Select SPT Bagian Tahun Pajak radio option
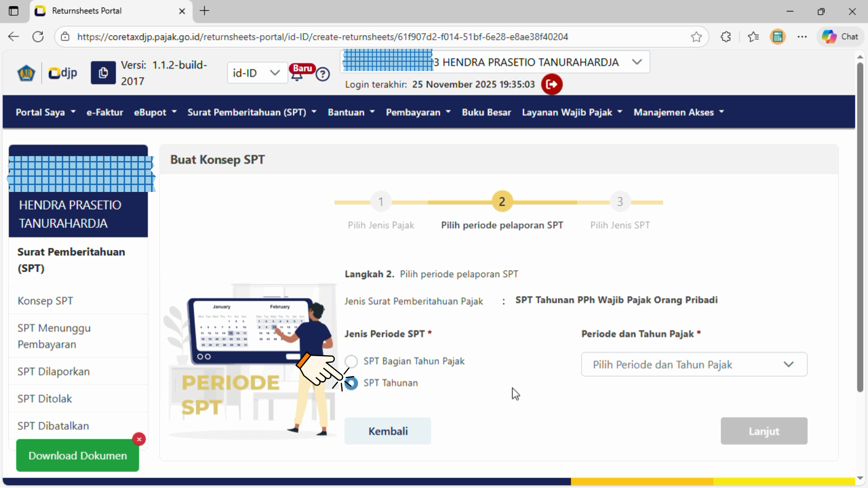 coord(352,361)
